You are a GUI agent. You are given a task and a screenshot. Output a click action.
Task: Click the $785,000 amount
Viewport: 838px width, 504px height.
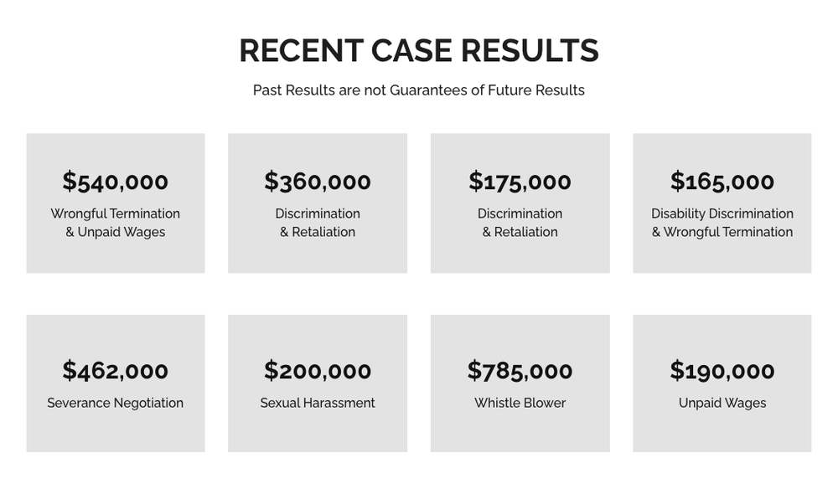[x=520, y=370]
